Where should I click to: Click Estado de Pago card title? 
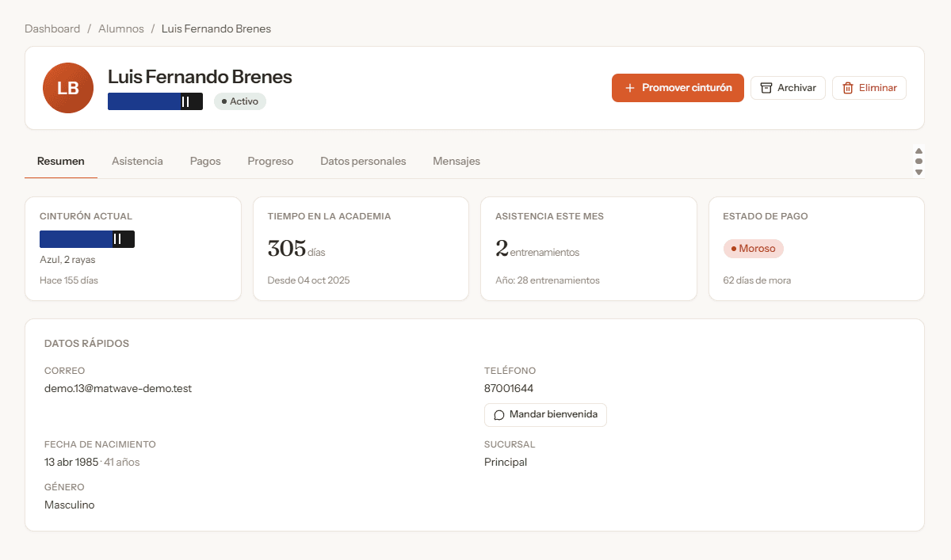pos(766,216)
